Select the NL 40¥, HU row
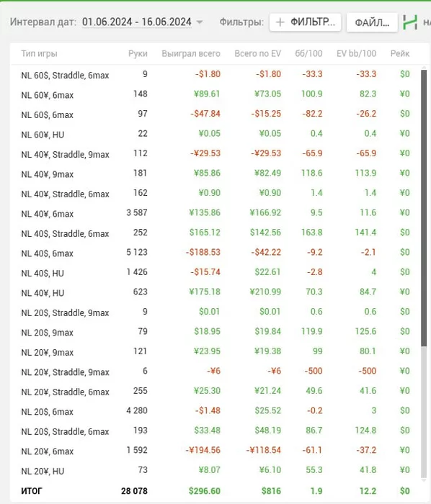 point(215,292)
